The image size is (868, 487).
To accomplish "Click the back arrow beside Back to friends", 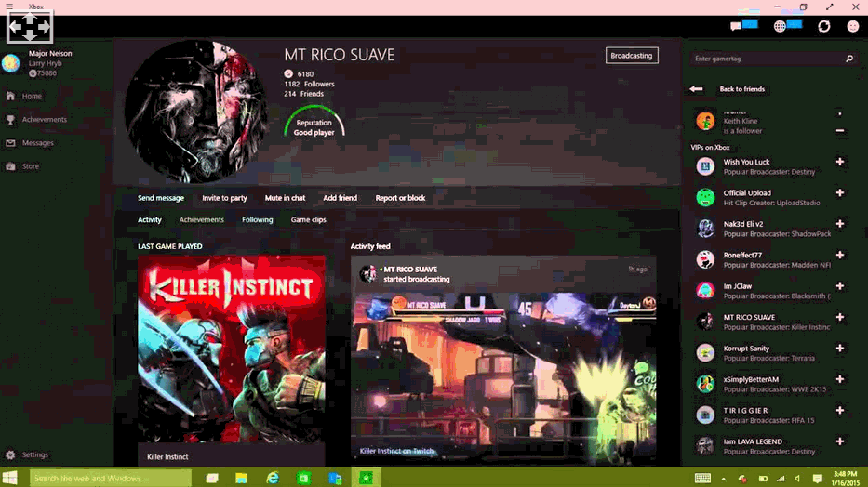I will (x=697, y=89).
